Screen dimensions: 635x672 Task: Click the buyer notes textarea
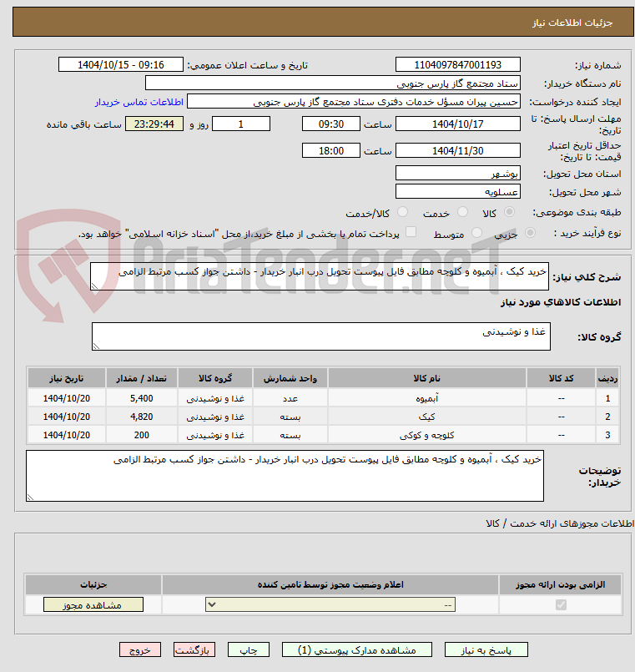pos(285,476)
